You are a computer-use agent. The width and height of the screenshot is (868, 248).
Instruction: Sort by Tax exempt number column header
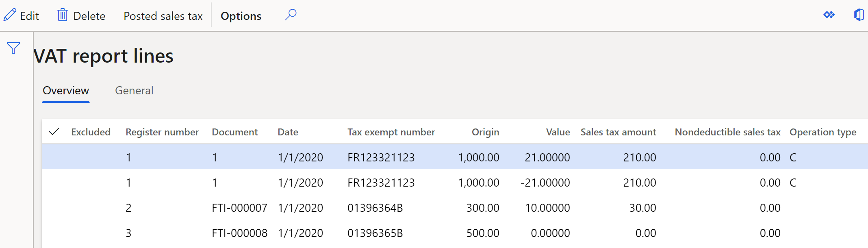click(x=391, y=132)
